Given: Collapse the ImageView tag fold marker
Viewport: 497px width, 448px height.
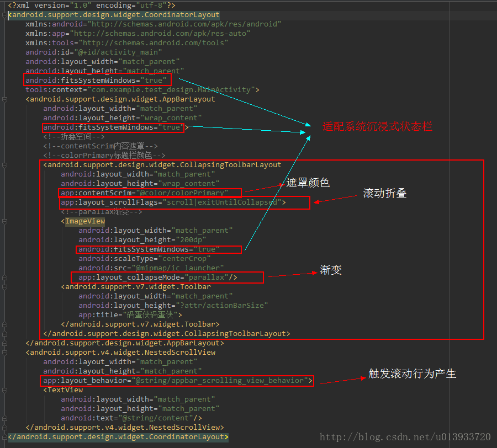Looking at the screenshot, I should [x=4, y=221].
